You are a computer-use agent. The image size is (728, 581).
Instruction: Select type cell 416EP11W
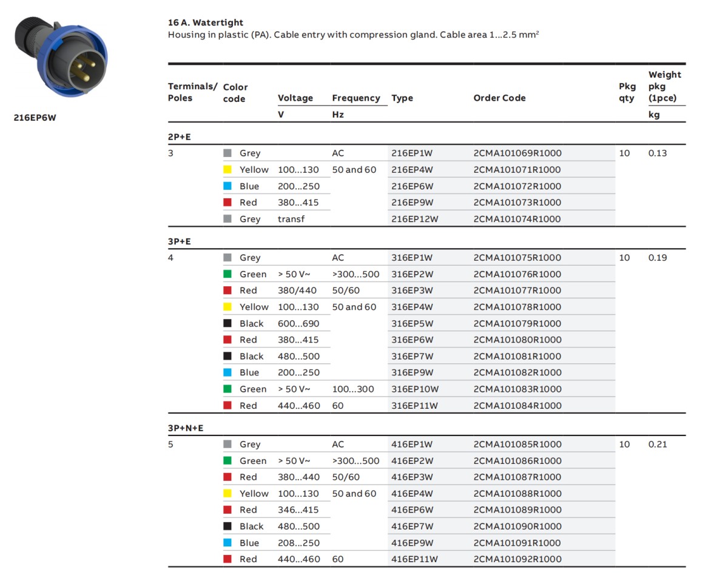click(x=414, y=559)
